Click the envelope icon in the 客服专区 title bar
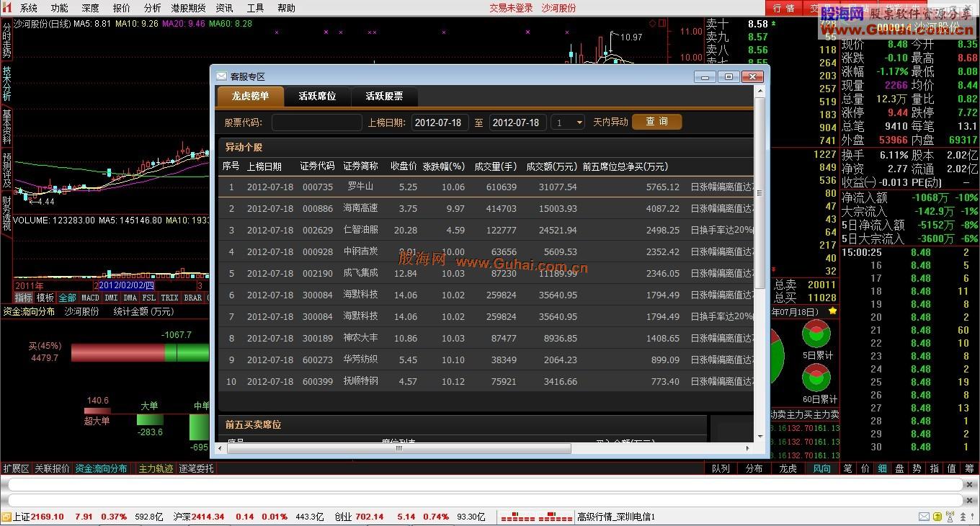This screenshot has width=980, height=526. (x=221, y=76)
